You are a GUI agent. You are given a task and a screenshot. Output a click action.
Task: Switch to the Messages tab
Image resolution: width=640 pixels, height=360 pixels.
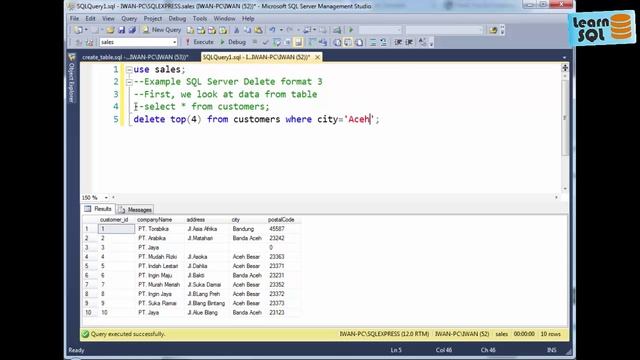pyautogui.click(x=135, y=209)
